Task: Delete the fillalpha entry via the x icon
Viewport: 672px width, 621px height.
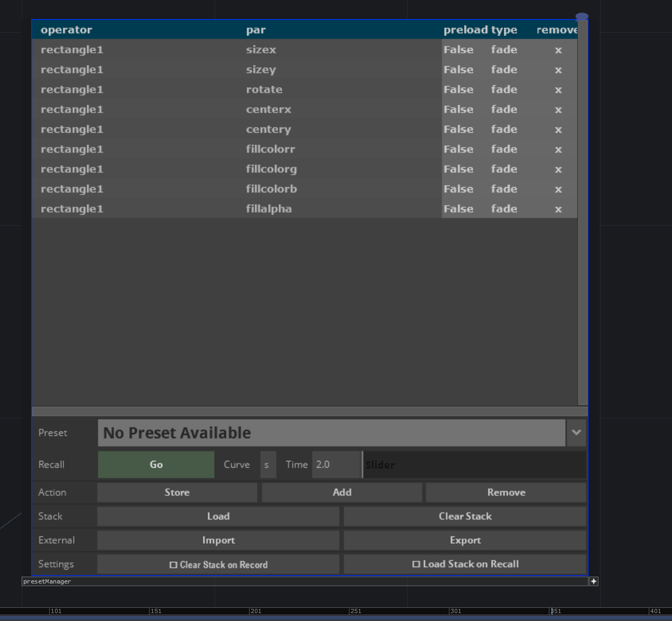Action: point(558,209)
